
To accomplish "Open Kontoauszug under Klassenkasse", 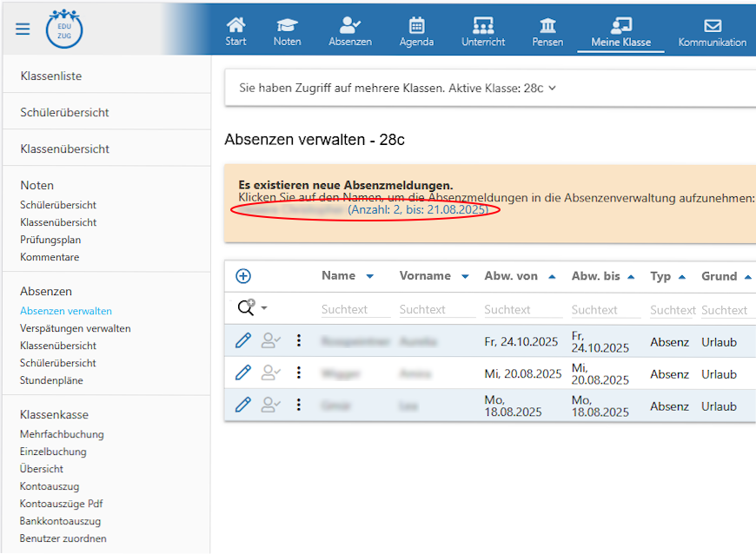I will [x=50, y=486].
